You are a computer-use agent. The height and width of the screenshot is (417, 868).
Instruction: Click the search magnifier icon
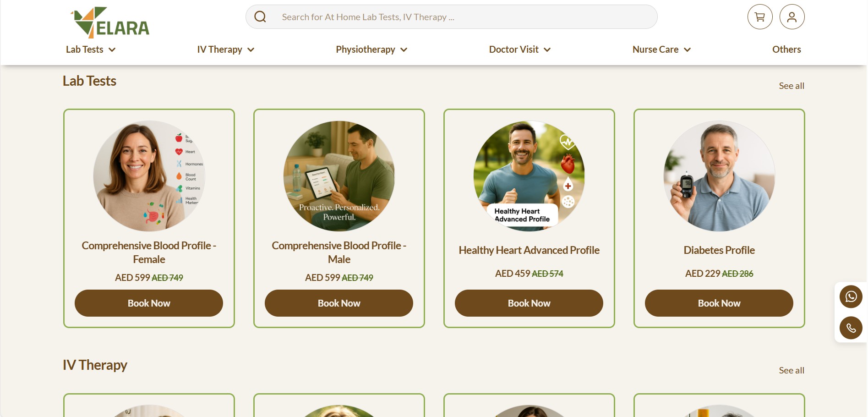(x=260, y=17)
